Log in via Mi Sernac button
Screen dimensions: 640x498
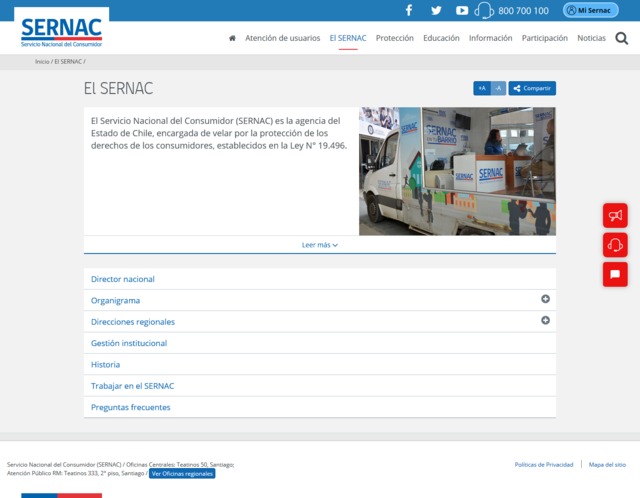tap(591, 10)
